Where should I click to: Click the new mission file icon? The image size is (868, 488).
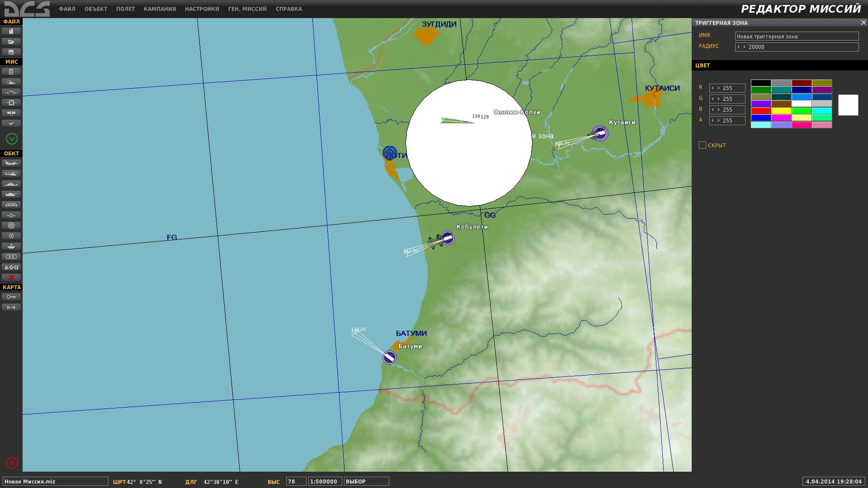coord(11,31)
